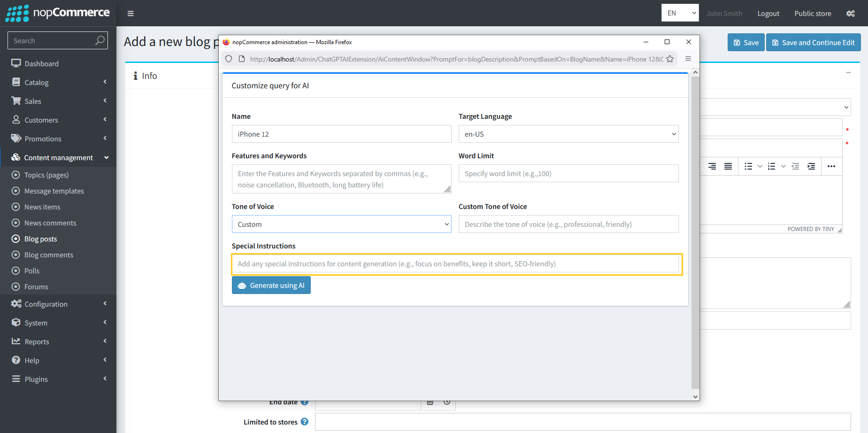
Task: Open the settings gear in the admin header
Action: 851,13
